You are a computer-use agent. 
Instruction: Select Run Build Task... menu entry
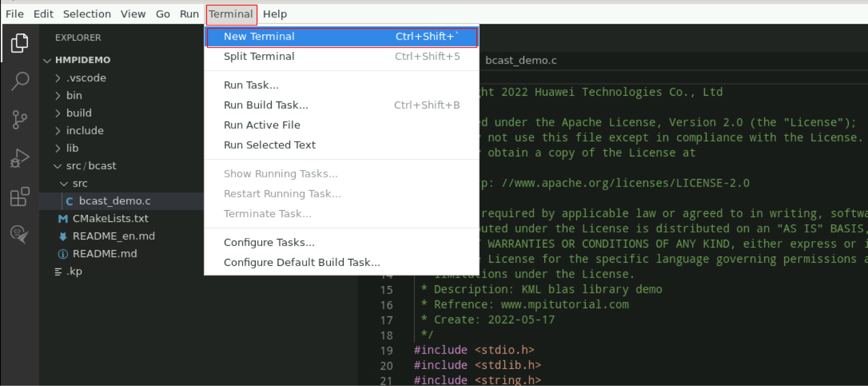(341, 105)
